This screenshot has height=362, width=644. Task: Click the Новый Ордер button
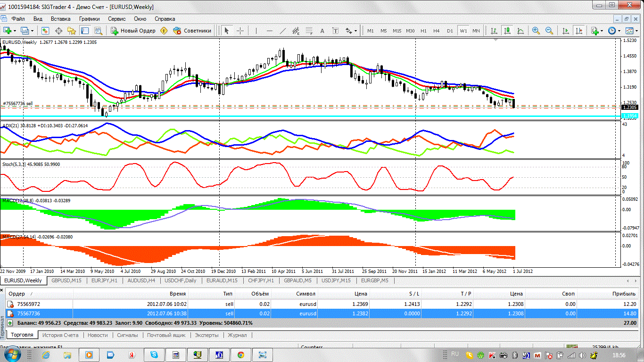point(133,31)
